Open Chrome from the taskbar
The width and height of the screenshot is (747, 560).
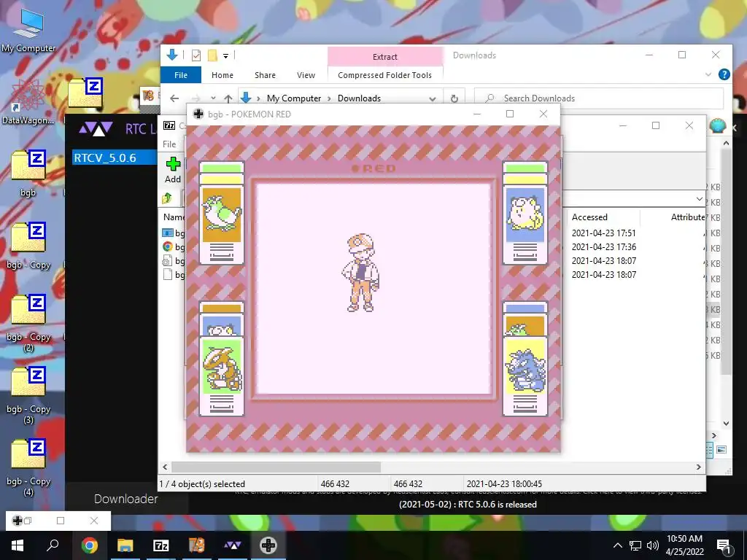[89, 545]
